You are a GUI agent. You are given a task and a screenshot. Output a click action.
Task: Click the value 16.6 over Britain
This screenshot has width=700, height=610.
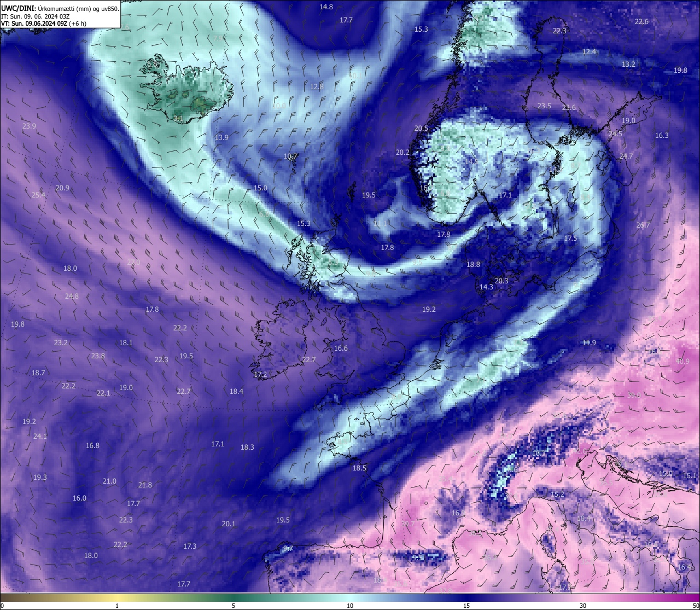point(341,348)
